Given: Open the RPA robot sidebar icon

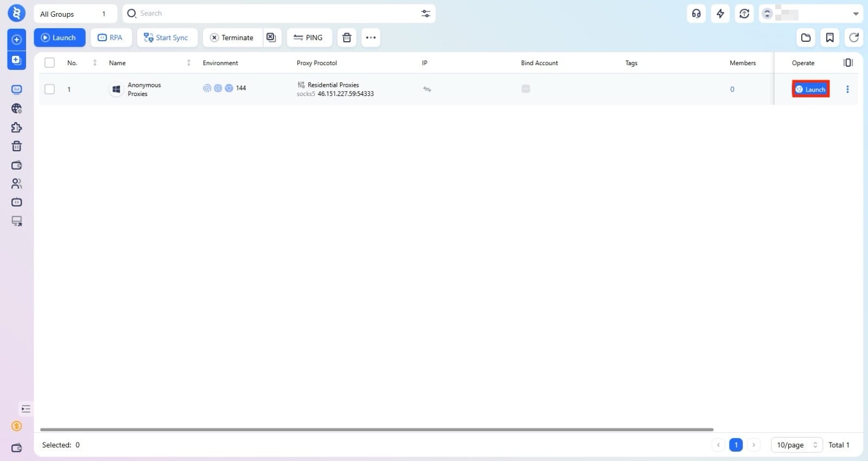Looking at the screenshot, I should 17,89.
